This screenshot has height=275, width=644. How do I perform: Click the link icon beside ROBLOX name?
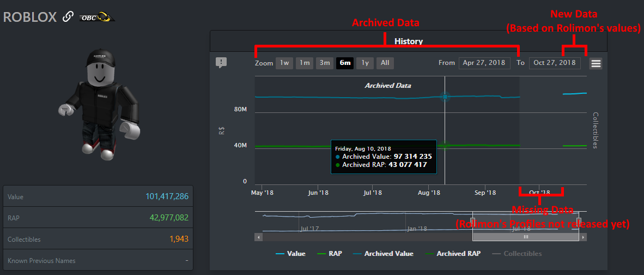68,17
